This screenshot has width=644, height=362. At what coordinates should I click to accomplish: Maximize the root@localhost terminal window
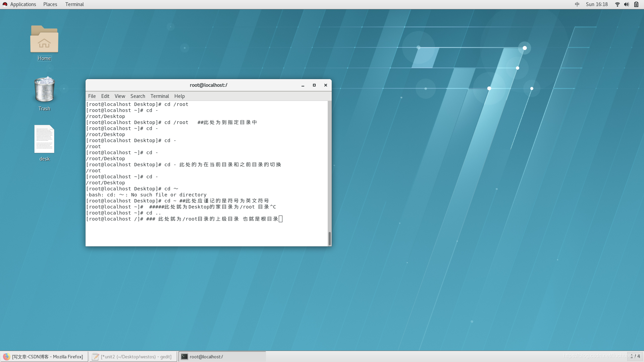pos(314,85)
